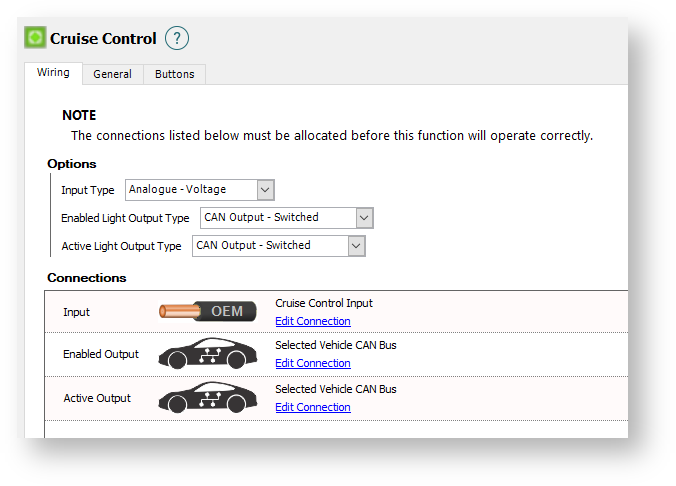Image resolution: width=676 pixels, height=486 pixels.
Task: Click the Active Light CAN Output - Switched field
Action: coord(279,246)
